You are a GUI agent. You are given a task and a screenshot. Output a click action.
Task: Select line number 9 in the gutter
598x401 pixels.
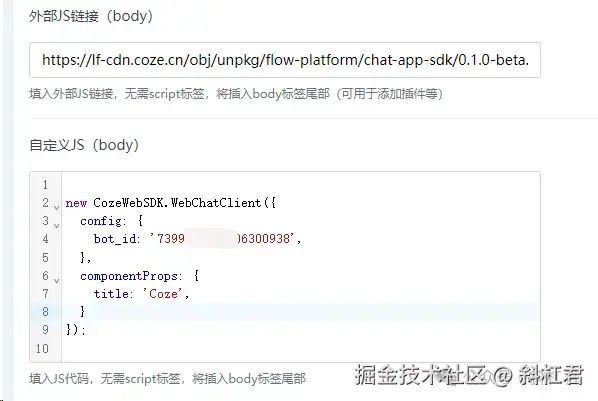[45, 329]
